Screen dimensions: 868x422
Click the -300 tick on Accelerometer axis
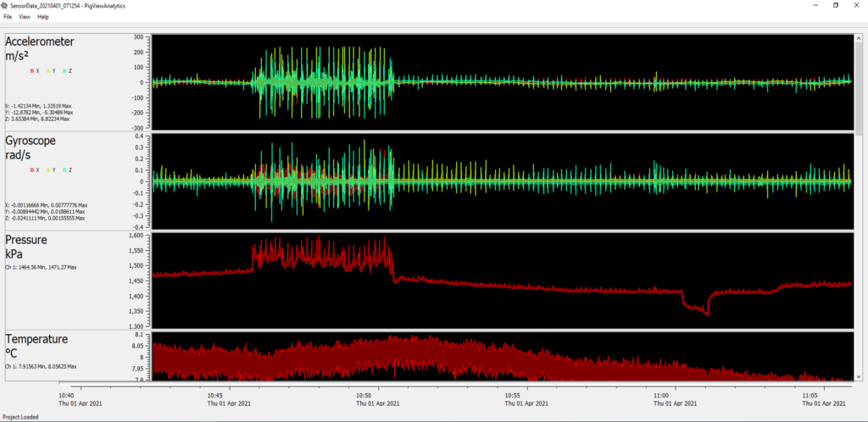click(x=137, y=128)
